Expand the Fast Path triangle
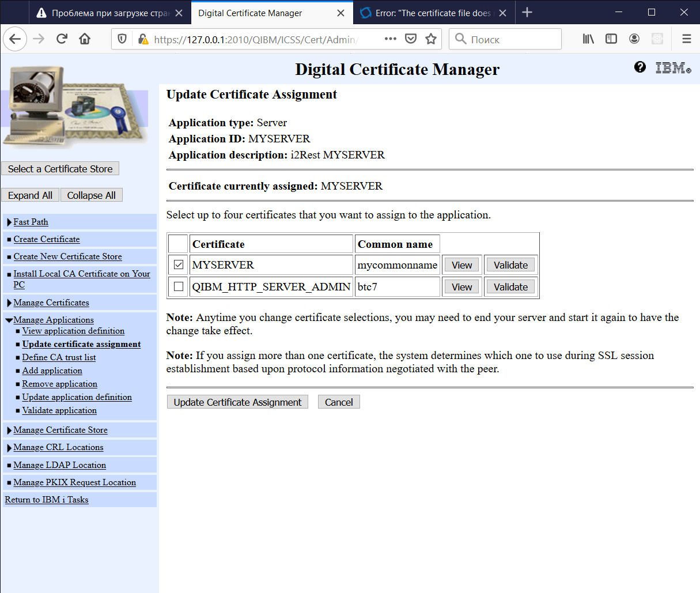700x593 pixels. click(x=9, y=222)
